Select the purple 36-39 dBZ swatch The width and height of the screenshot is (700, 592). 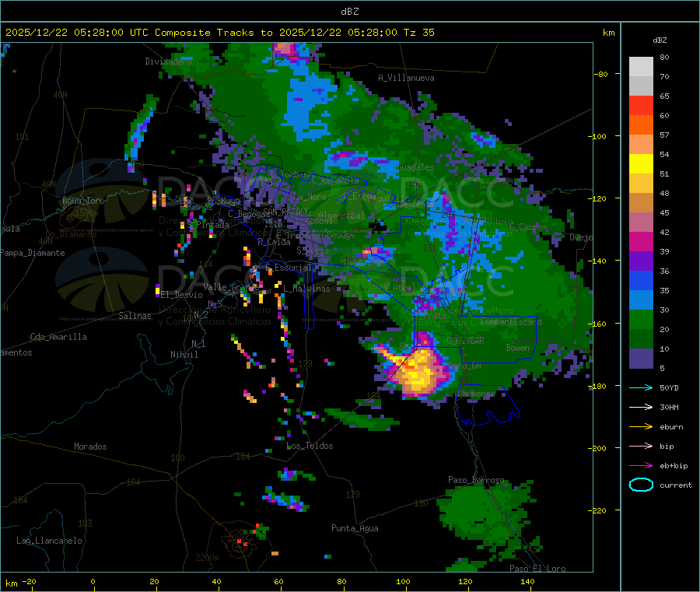click(641, 261)
